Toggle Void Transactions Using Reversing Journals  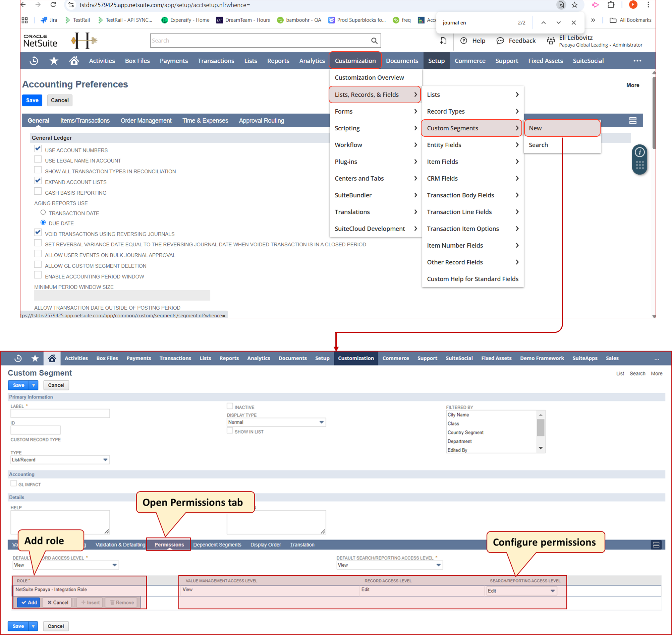38,233
